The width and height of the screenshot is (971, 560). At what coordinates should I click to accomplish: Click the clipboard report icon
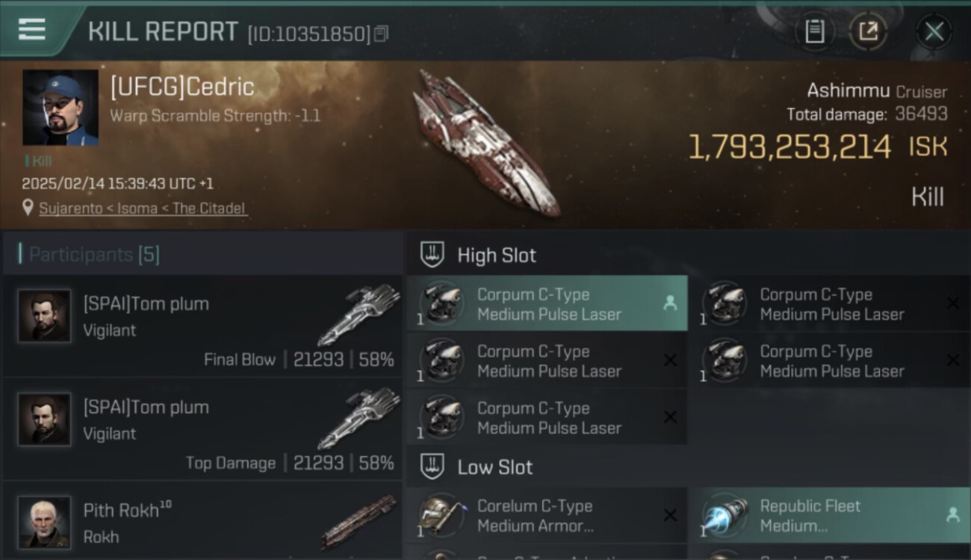click(815, 31)
